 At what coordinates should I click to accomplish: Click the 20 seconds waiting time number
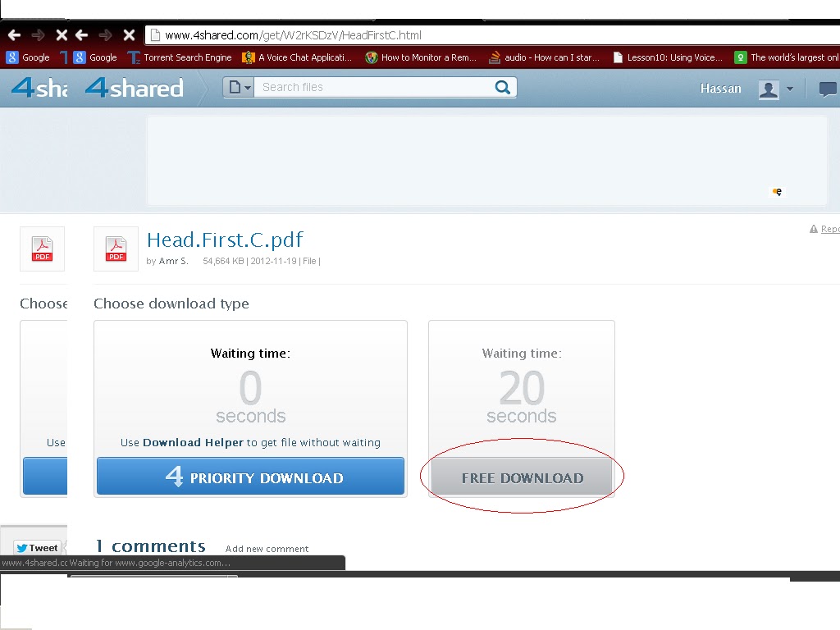coord(522,388)
